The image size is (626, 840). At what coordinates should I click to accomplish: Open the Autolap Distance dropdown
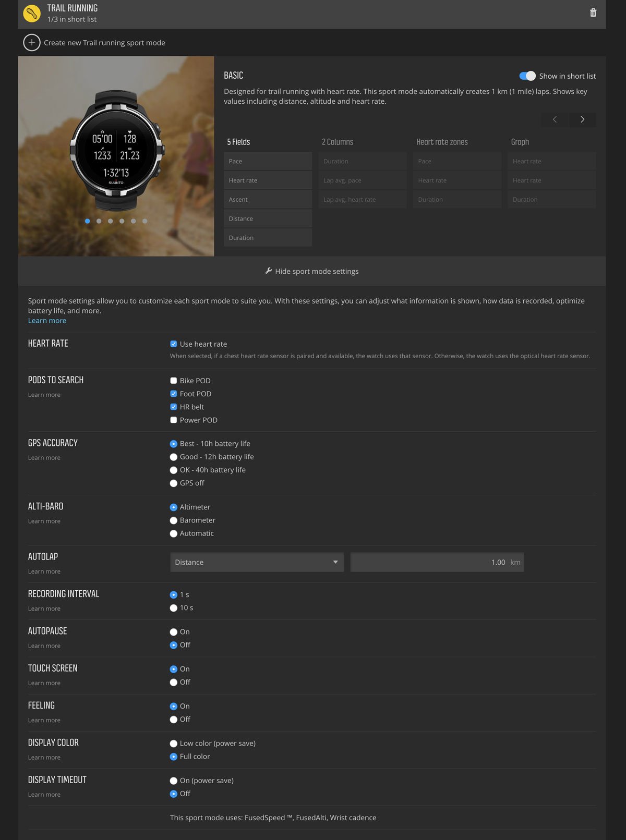pyautogui.click(x=257, y=562)
